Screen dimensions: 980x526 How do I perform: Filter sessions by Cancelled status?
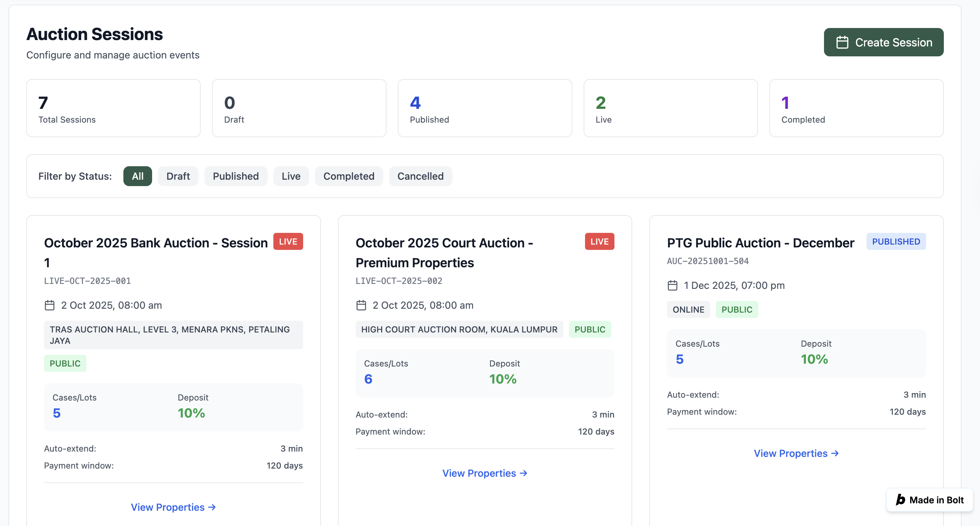(x=421, y=176)
